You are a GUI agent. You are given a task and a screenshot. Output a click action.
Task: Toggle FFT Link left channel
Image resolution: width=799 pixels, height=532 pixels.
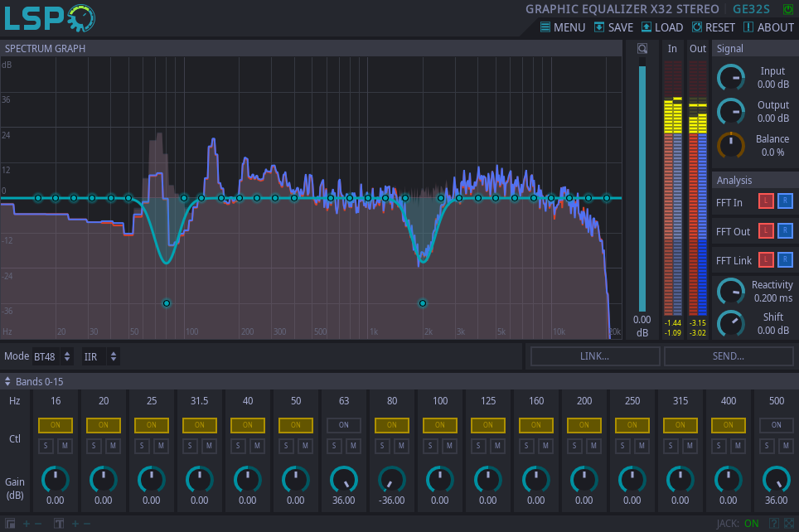coord(766,259)
